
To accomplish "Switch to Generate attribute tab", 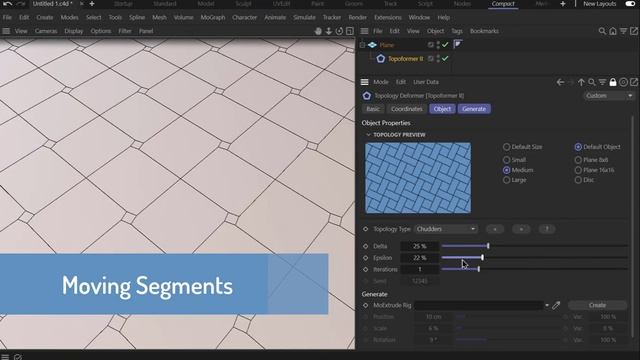I will 474,109.
